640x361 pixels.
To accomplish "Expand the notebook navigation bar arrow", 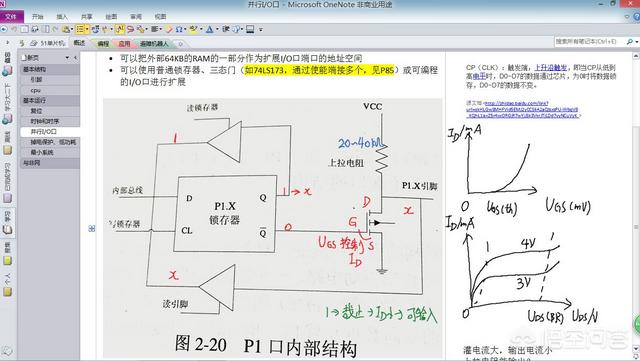I will coord(7,42).
